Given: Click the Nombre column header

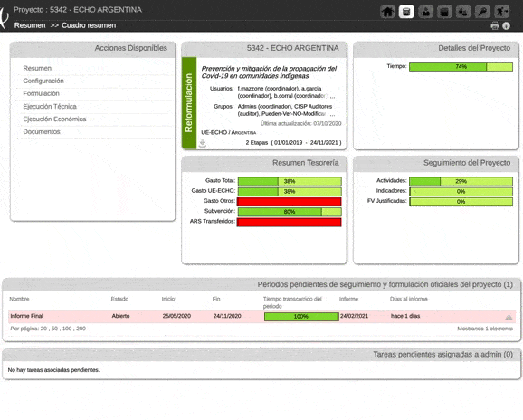Looking at the screenshot, I should click(x=19, y=299).
